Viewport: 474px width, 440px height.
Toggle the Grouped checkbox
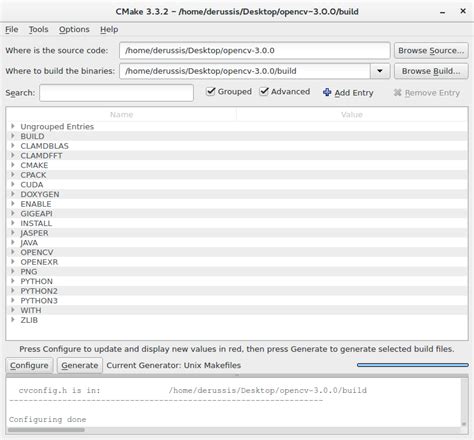pos(210,91)
